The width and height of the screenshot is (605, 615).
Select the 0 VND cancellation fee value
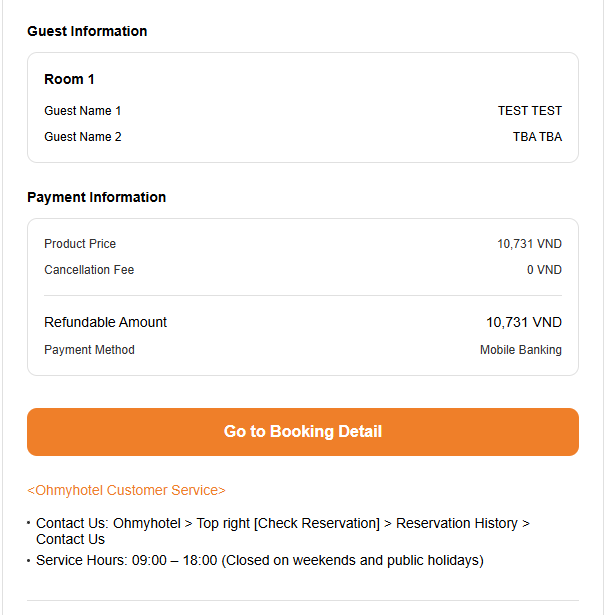pos(544,270)
